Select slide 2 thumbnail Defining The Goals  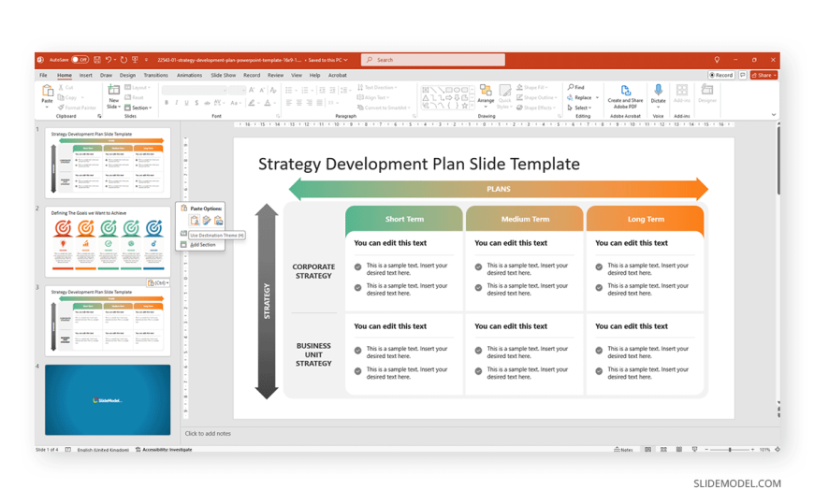(x=108, y=242)
